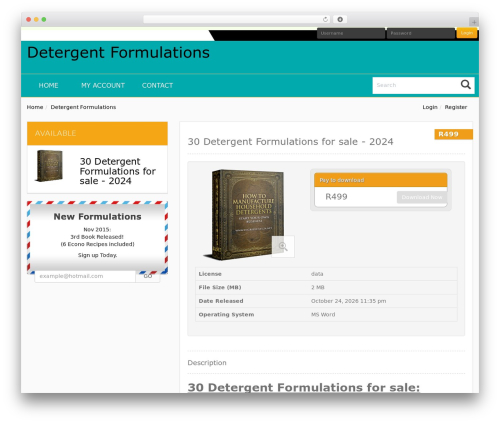This screenshot has width=500, height=423.
Task: Click the License row value data
Action: [x=317, y=274]
